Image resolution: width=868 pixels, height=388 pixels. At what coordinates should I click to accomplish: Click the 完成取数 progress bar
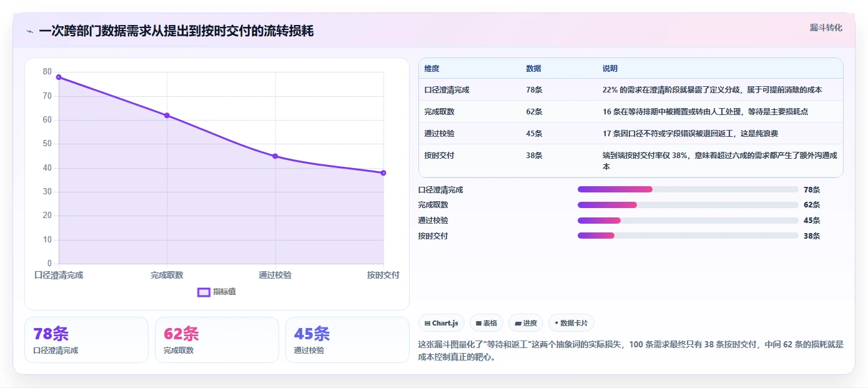click(688, 205)
